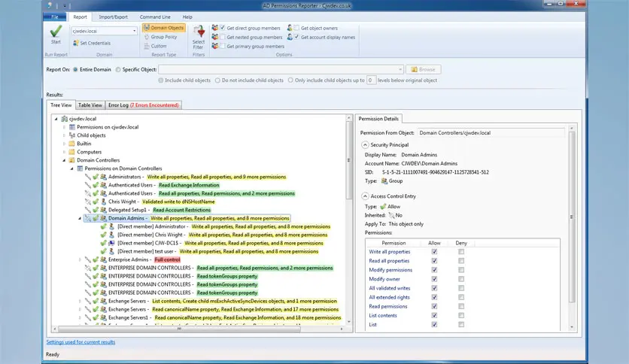
Task: Toggle Allow checkbox for Write all properties
Action: (x=434, y=252)
